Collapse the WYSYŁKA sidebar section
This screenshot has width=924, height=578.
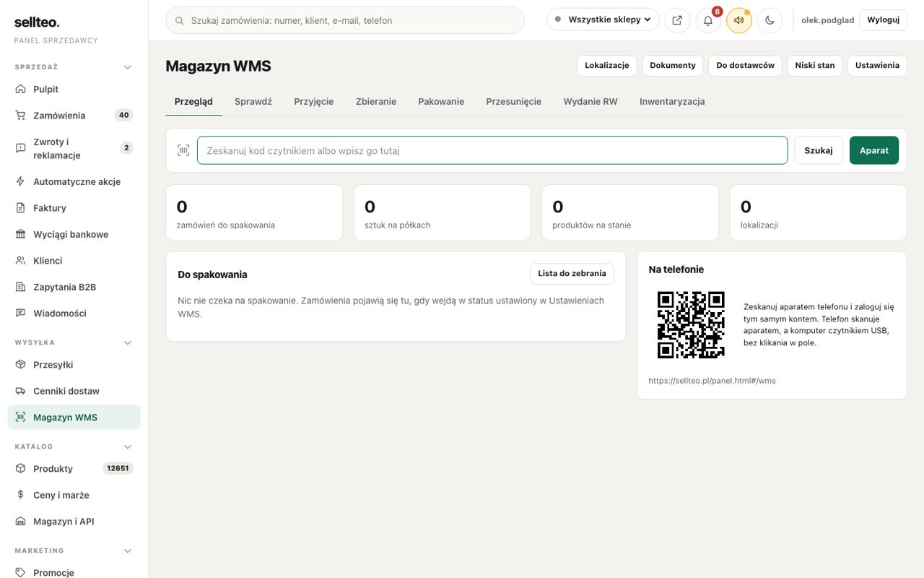128,342
